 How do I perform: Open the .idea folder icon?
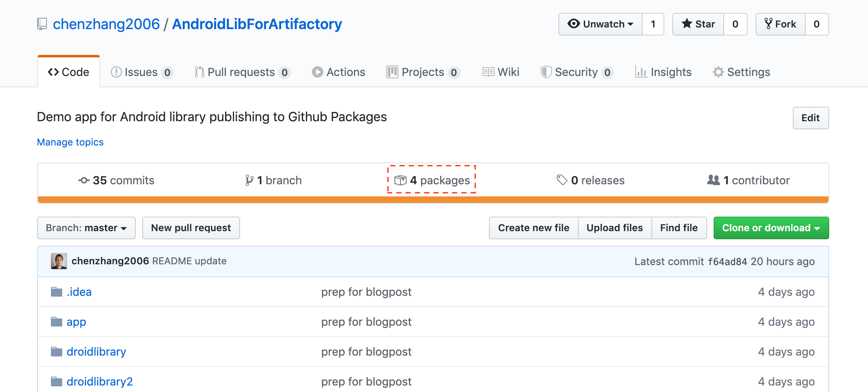tap(57, 292)
